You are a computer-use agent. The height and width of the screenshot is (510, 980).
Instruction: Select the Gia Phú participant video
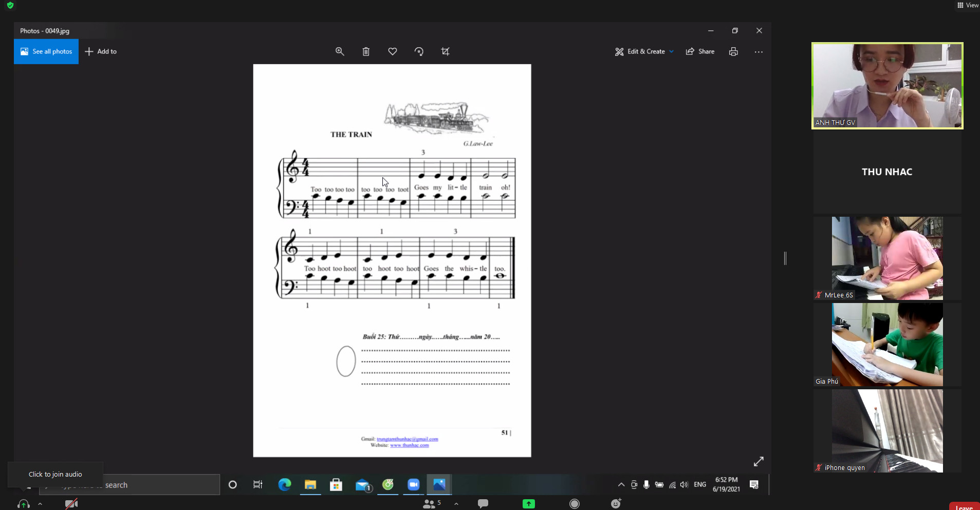coord(886,344)
